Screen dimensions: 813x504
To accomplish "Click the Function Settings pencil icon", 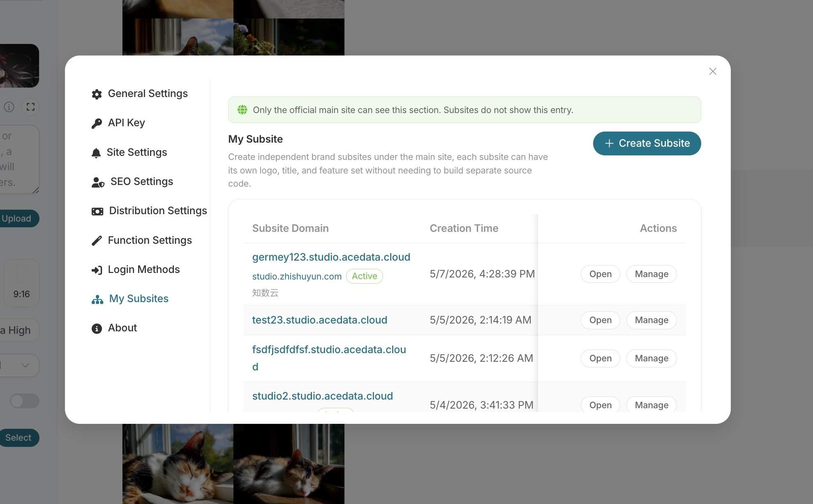I will 97,240.
